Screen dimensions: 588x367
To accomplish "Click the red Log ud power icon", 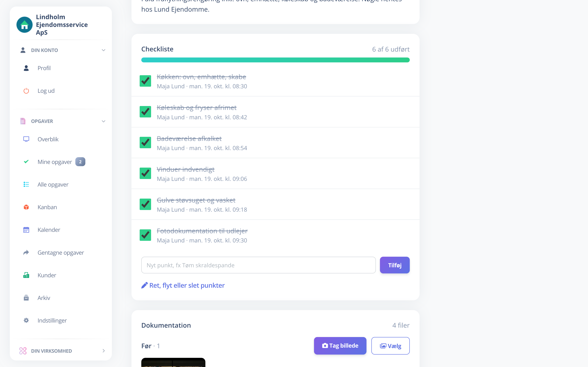I will [26, 91].
